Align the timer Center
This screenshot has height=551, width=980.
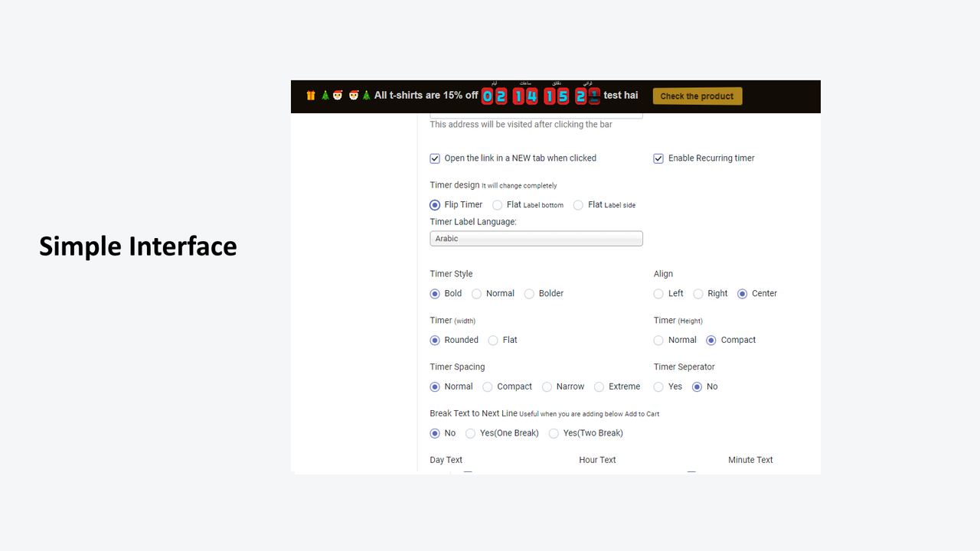tap(743, 294)
